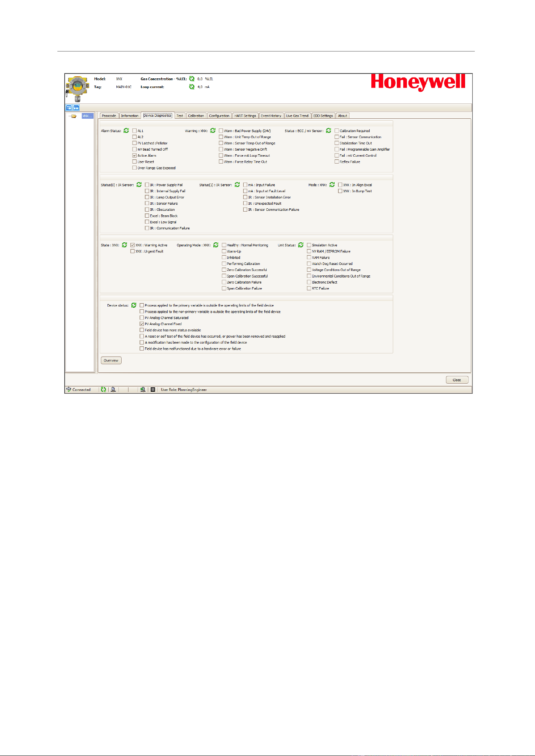Image resolution: width=535 pixels, height=756 pixels.
Task: Open the Live Gas Trend tab
Action: pos(297,116)
